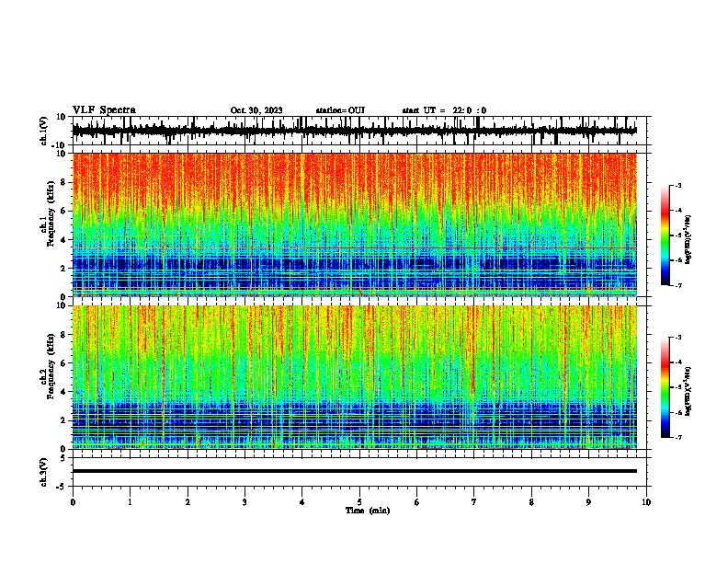
Task: Select the date label "Oct. 30, 2023"
Action: (256, 110)
